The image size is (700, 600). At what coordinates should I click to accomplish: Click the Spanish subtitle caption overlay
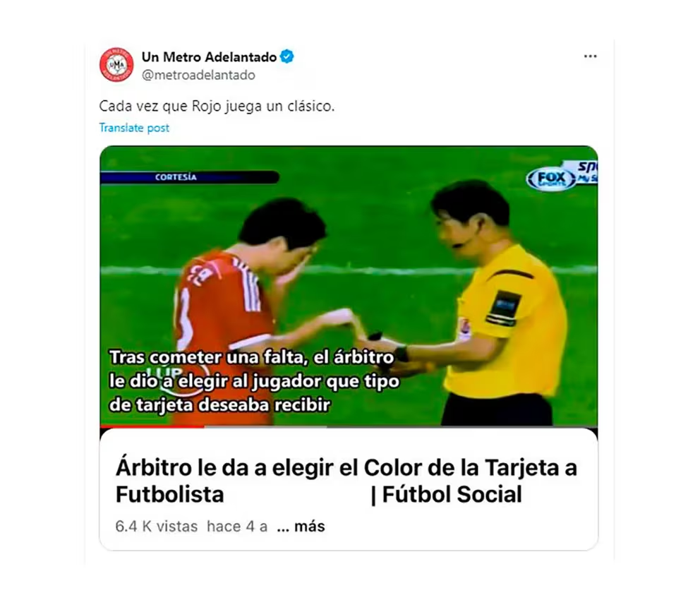[254, 380]
